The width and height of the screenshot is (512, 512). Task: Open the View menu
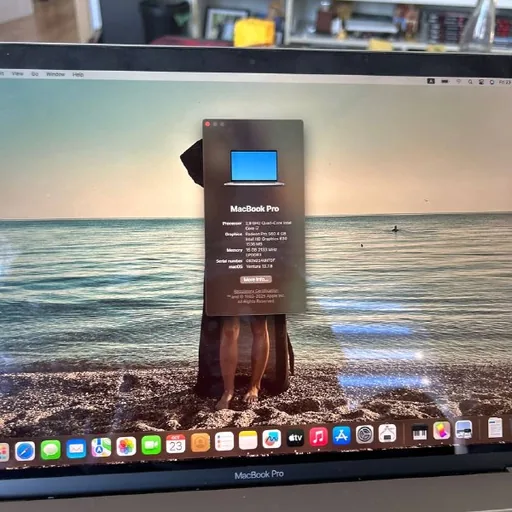[x=17, y=73]
